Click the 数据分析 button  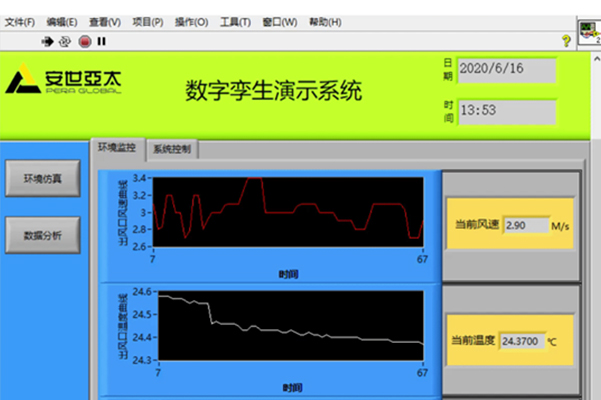point(42,235)
